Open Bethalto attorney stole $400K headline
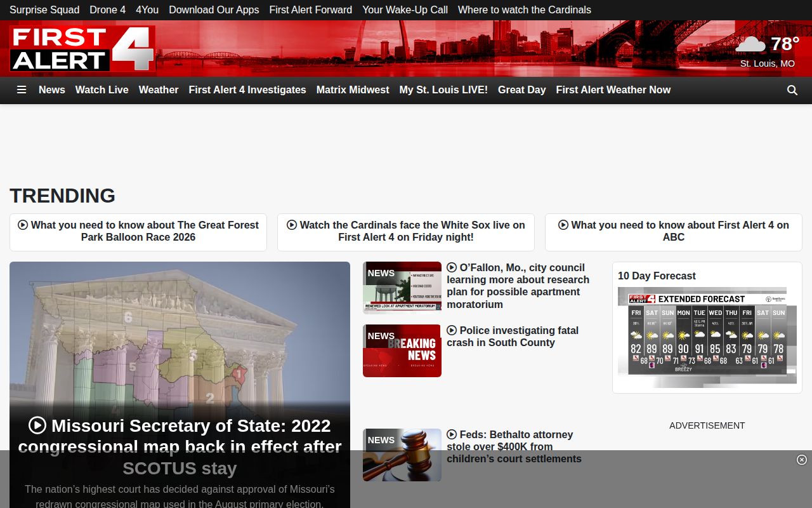812x508 pixels. (x=514, y=446)
